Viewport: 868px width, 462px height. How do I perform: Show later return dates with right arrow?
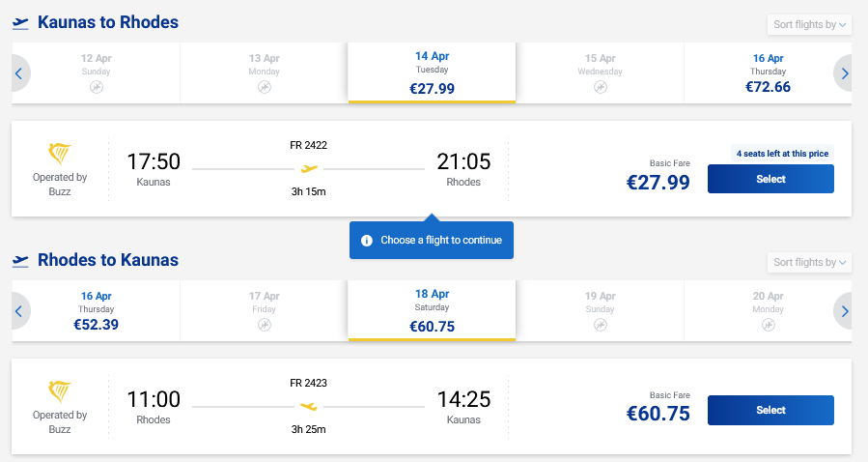coord(844,310)
